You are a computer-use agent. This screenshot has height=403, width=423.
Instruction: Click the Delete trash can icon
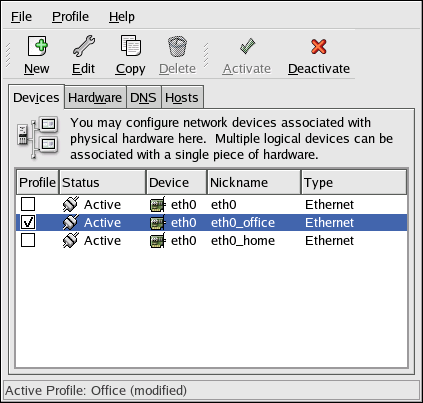[x=177, y=46]
